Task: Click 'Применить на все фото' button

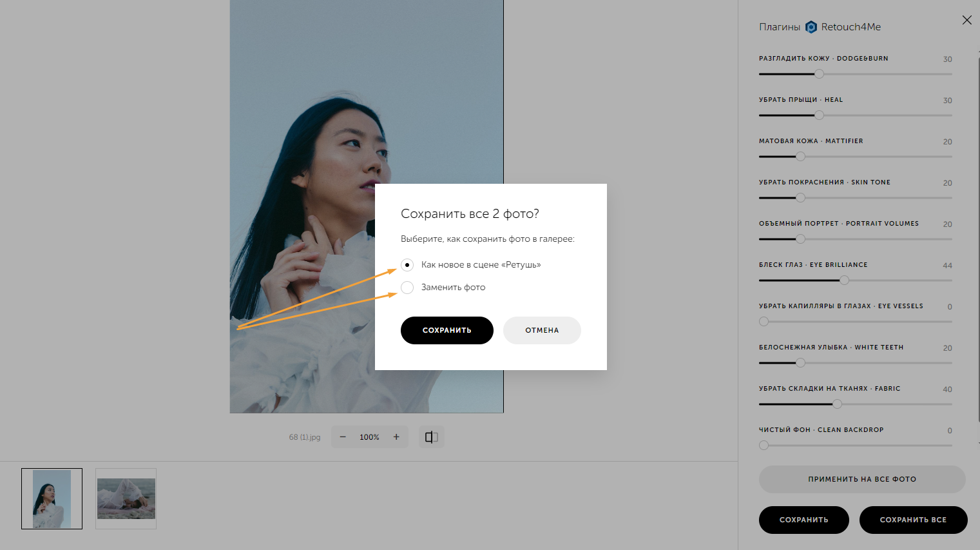Action: [862, 479]
